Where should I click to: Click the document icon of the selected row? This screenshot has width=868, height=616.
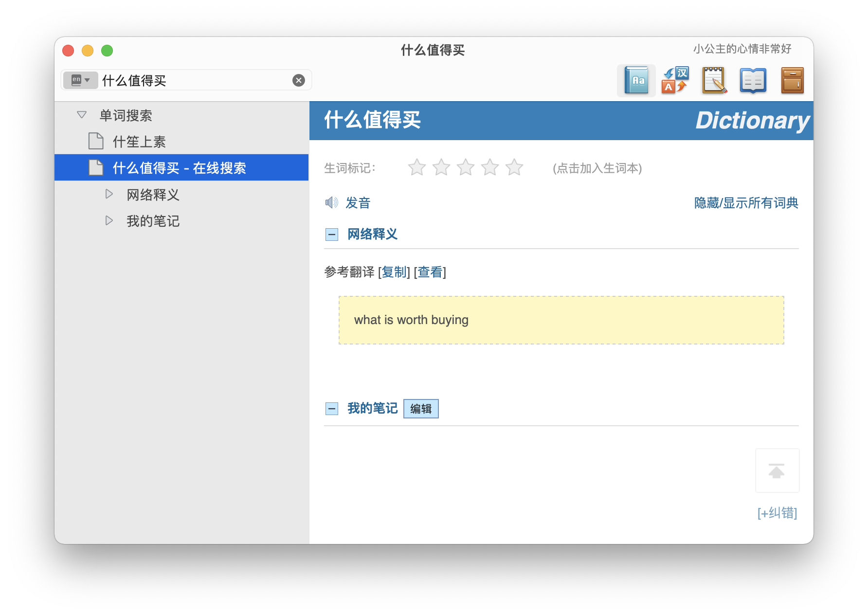[x=96, y=167]
